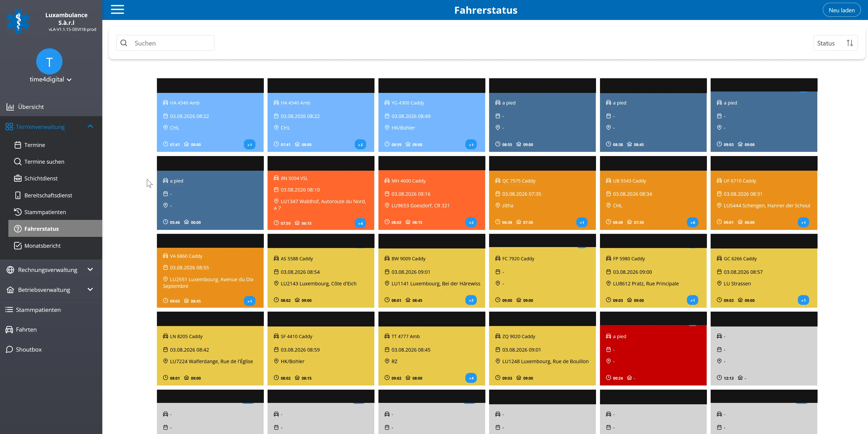Click the Fahrerstatus page title
The image size is (868, 434).
coord(486,10)
